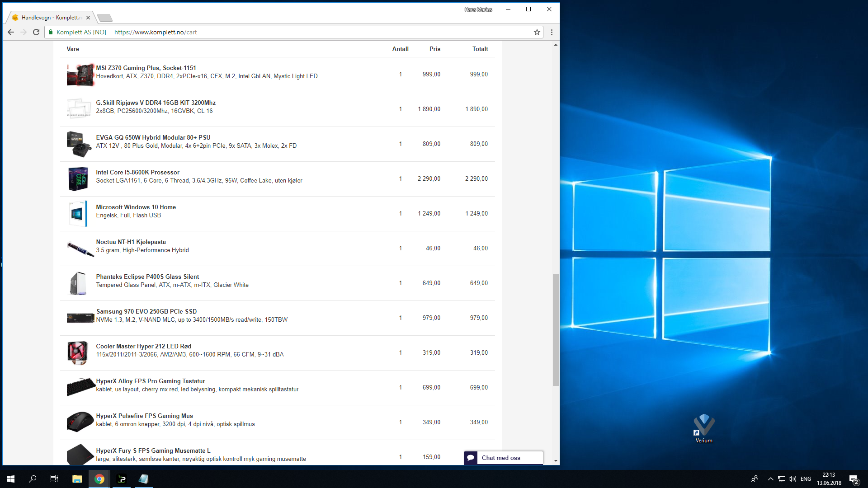Click the page vertical scrollbar thumb

[556, 330]
